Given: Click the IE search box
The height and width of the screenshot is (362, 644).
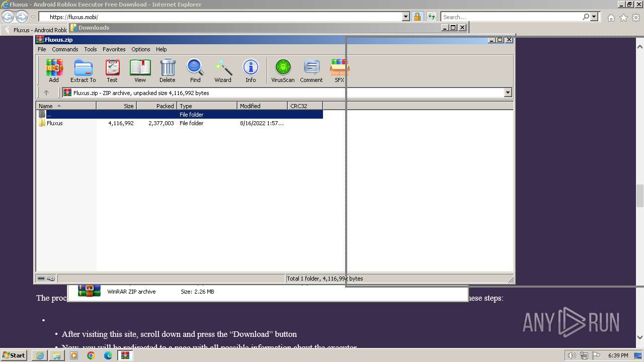Looking at the screenshot, I should tap(511, 17).
